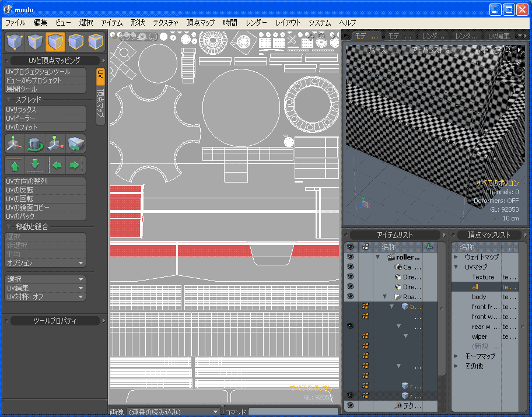The image size is (532, 417).
Task: Select the Rotate tool icon with green ring
Action: (x=35, y=143)
